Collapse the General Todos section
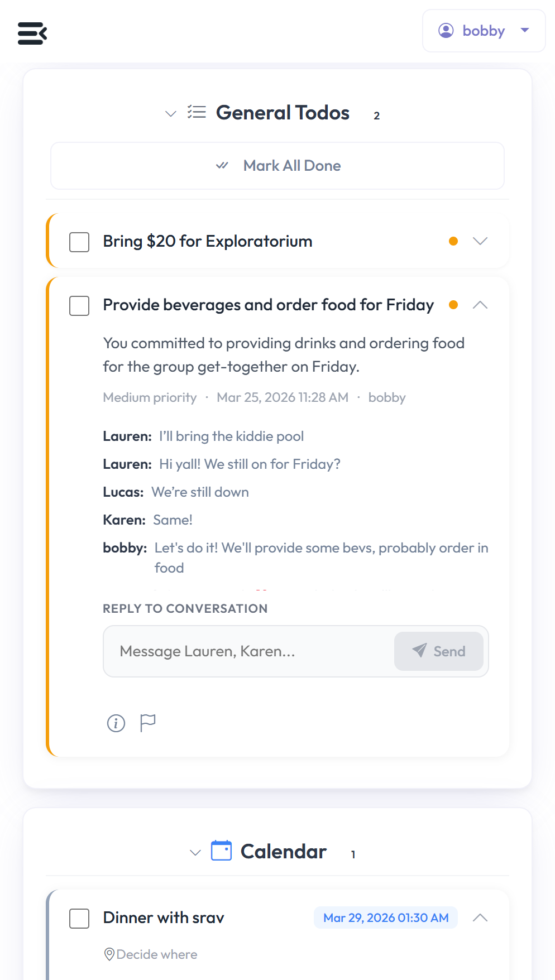The width and height of the screenshot is (555, 980). [170, 113]
